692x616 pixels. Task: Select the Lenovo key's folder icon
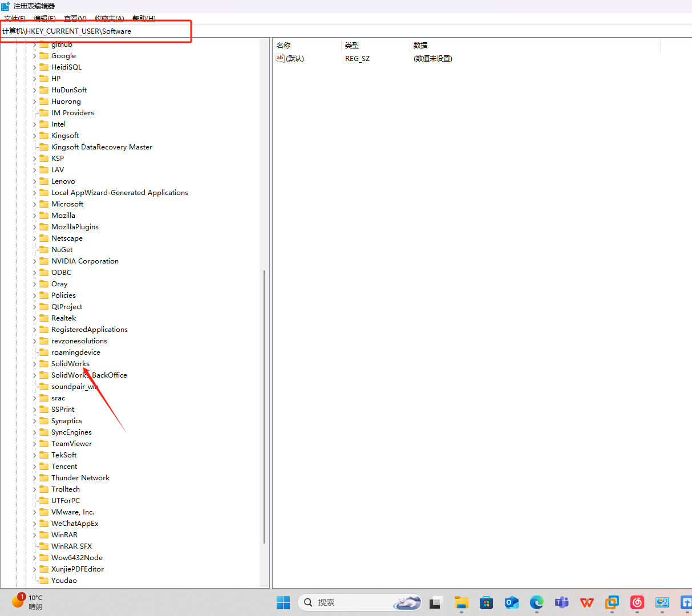(44, 181)
